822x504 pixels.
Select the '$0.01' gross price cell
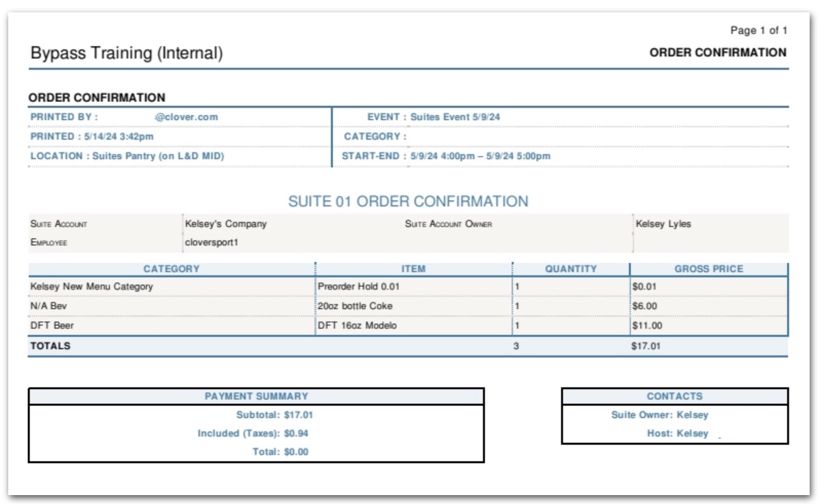pos(709,286)
